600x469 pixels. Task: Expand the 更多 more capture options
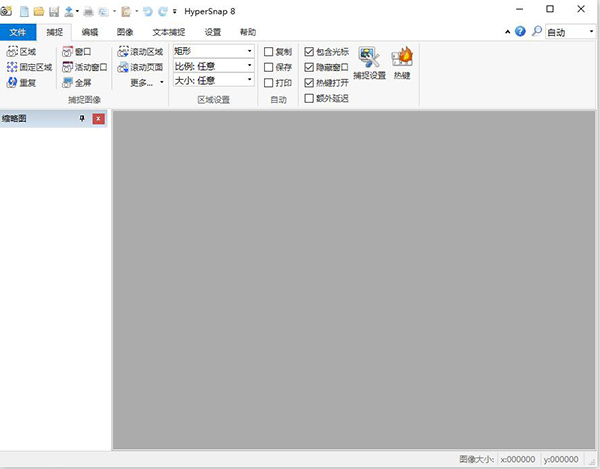click(x=148, y=83)
